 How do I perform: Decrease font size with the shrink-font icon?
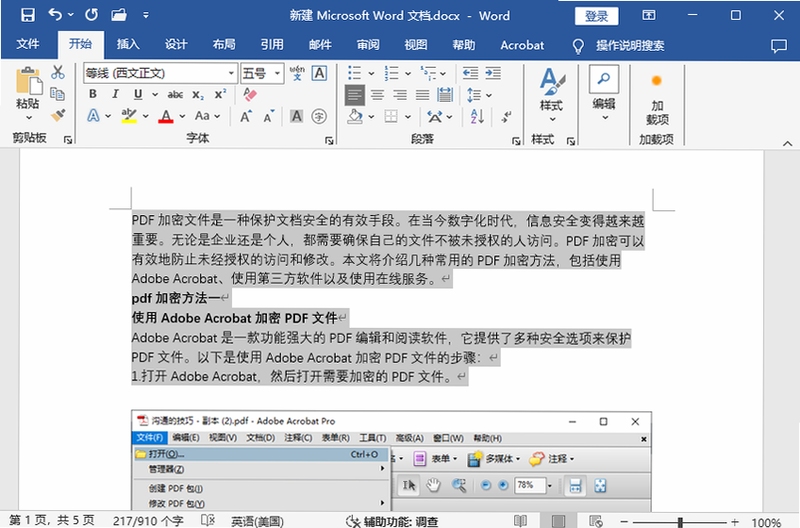click(x=269, y=116)
